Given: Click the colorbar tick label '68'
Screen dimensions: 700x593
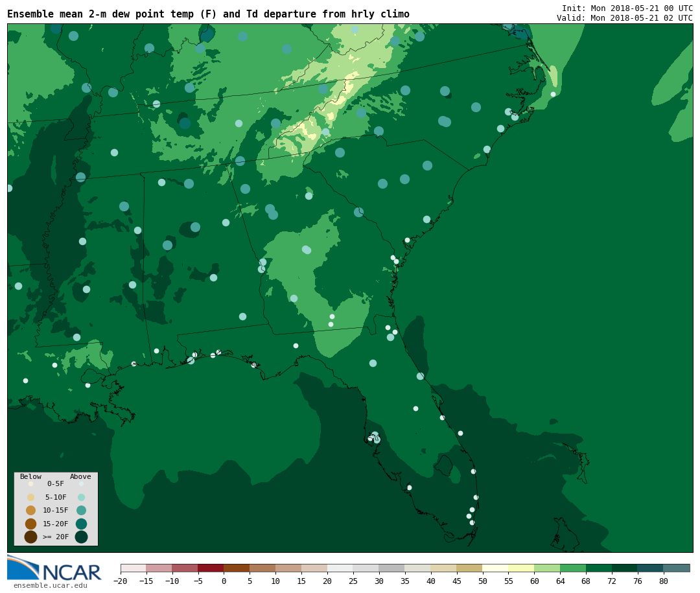Looking at the screenshot, I should (x=586, y=581).
